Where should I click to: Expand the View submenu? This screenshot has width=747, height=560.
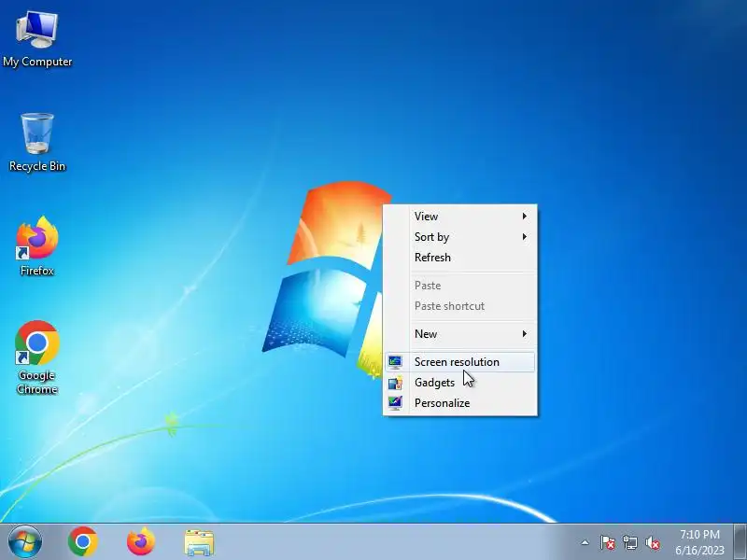click(460, 217)
